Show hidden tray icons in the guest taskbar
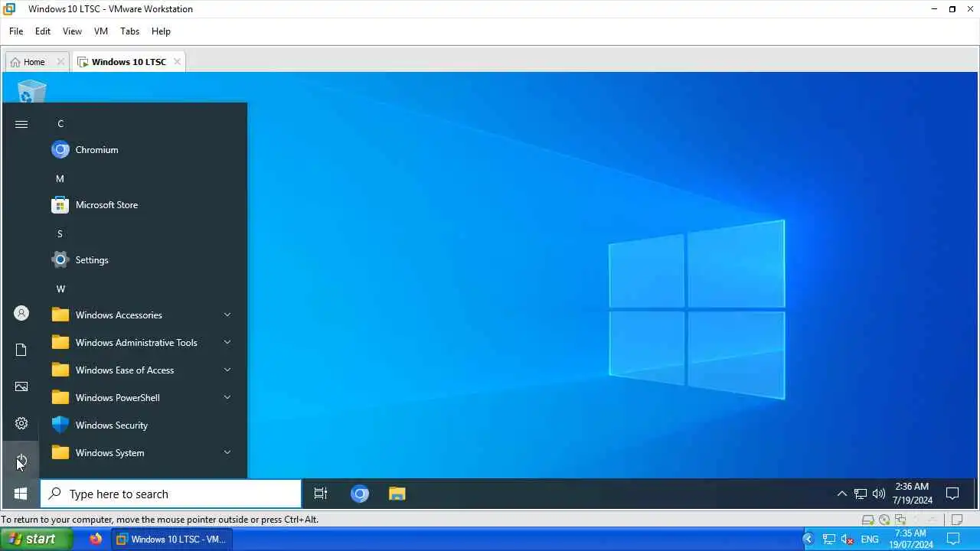The height and width of the screenshot is (551, 980). click(x=842, y=494)
